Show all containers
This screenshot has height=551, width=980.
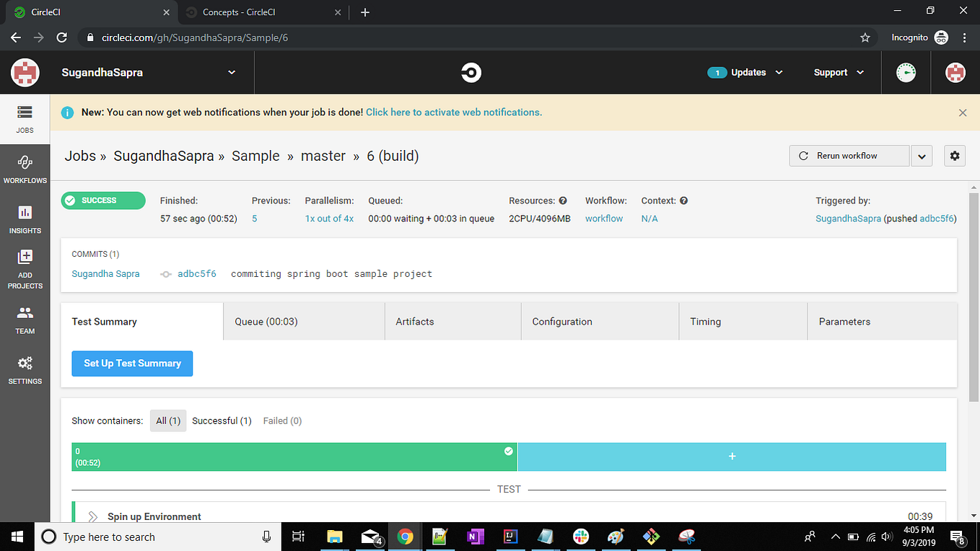click(168, 420)
